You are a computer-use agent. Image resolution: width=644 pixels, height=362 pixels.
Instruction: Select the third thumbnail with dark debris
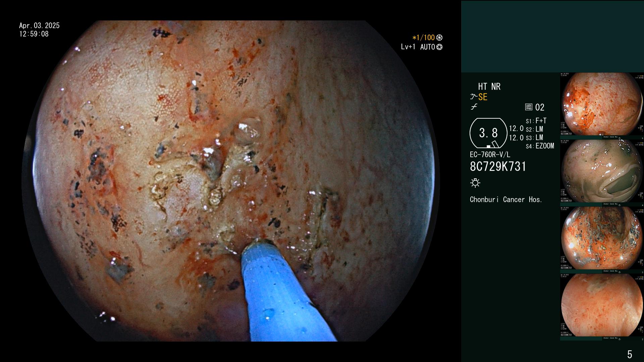pos(602,238)
